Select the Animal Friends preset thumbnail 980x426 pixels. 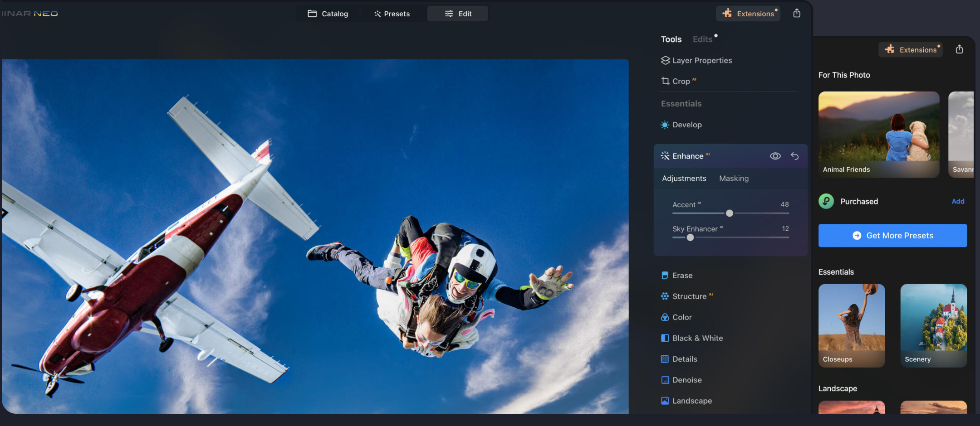tap(879, 134)
